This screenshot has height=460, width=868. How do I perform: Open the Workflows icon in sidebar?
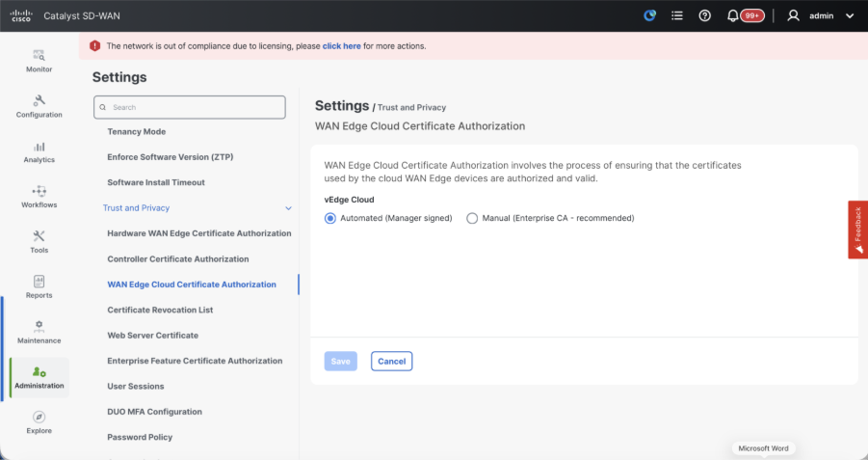pyautogui.click(x=39, y=191)
